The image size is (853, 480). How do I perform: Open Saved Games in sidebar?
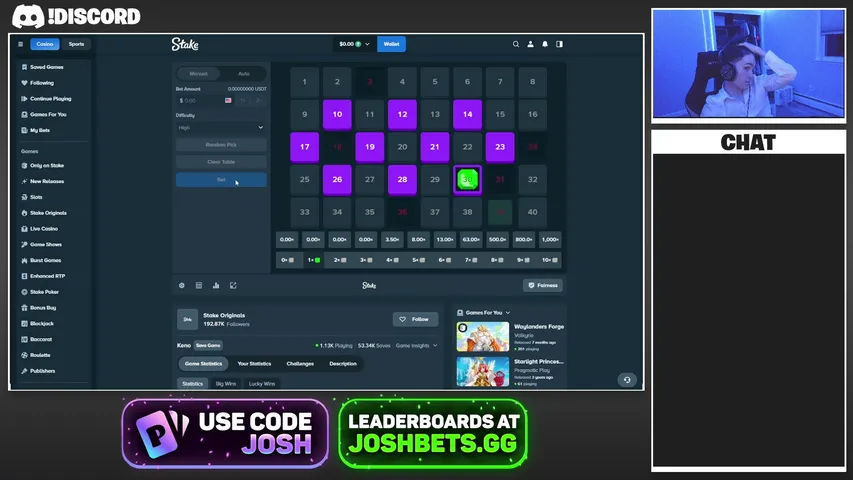[47, 67]
